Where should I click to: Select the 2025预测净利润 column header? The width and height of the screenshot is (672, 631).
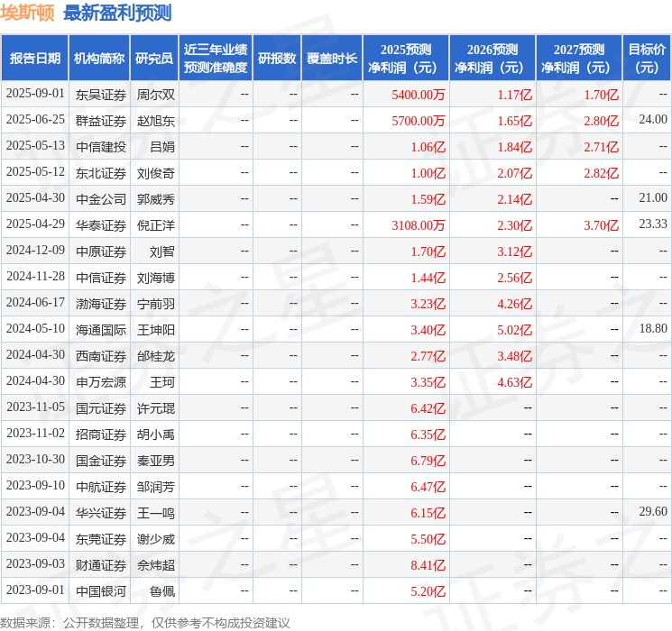point(406,58)
